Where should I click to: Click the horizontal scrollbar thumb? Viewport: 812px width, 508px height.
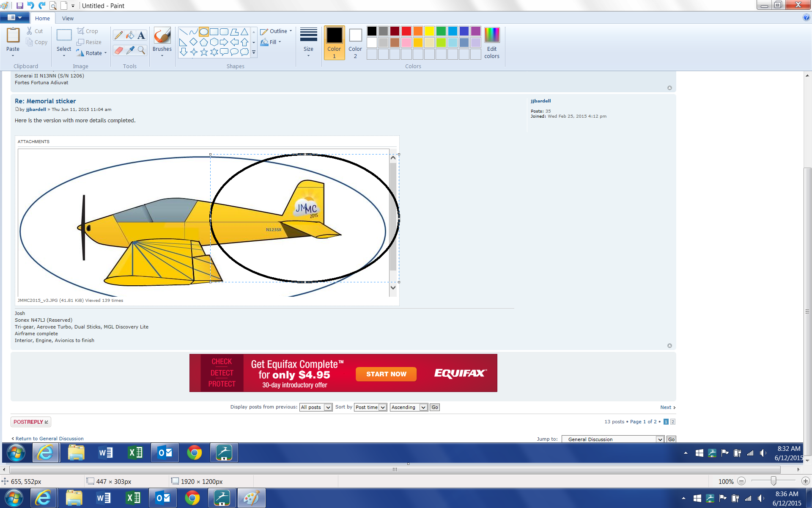[x=395, y=469]
